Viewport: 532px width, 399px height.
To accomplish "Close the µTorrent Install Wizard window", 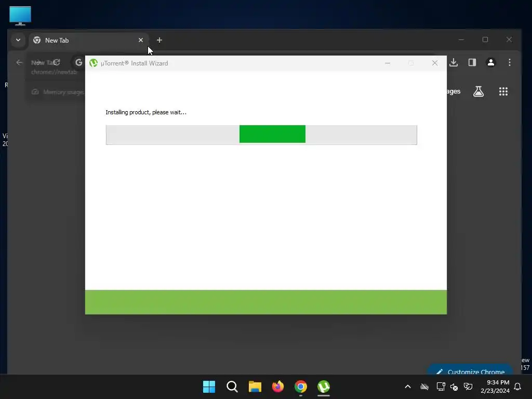I will [x=435, y=63].
